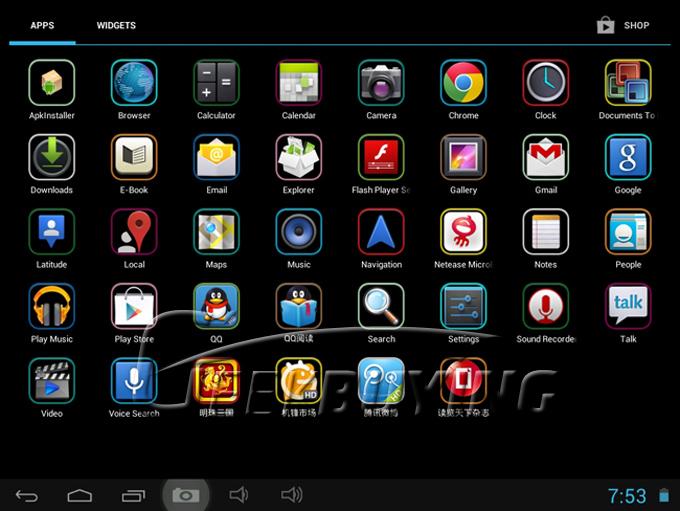Open the Gallery app
This screenshot has height=511, width=680.
coord(463,157)
